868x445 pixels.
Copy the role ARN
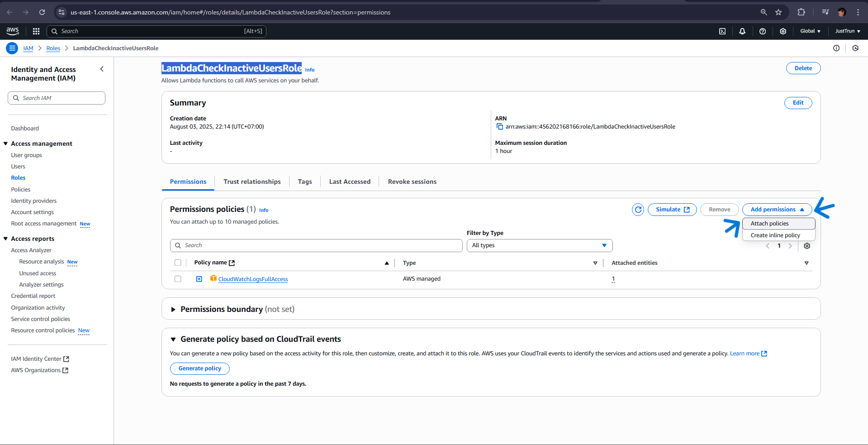tap(500, 127)
